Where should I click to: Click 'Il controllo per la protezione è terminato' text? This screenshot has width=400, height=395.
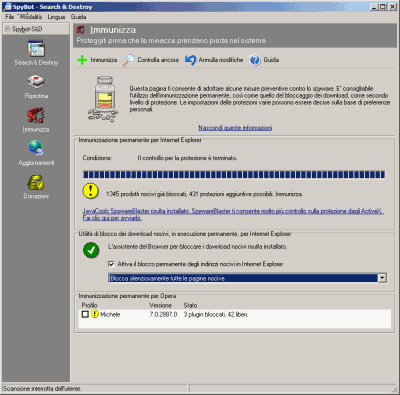(187, 158)
